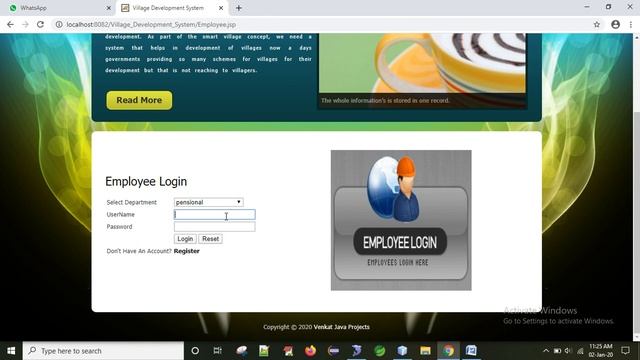Click the Venkat Java Projects footer text
Screen dimensions: 640x360
point(342,327)
